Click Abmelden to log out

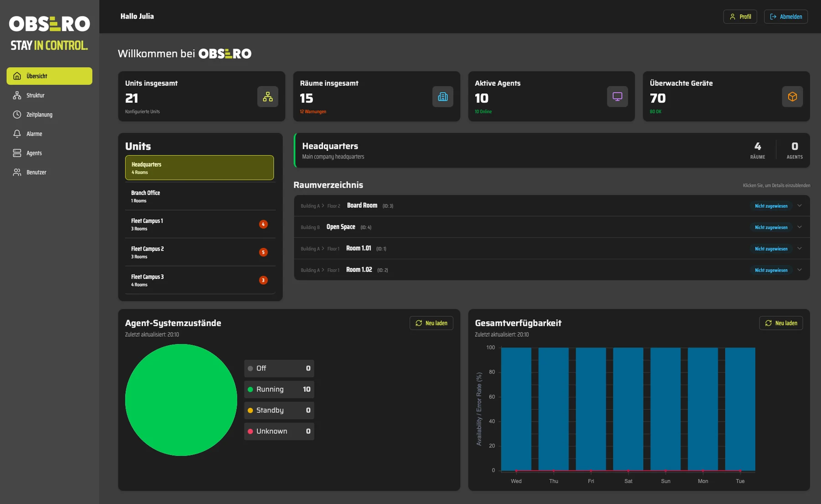[x=786, y=16]
